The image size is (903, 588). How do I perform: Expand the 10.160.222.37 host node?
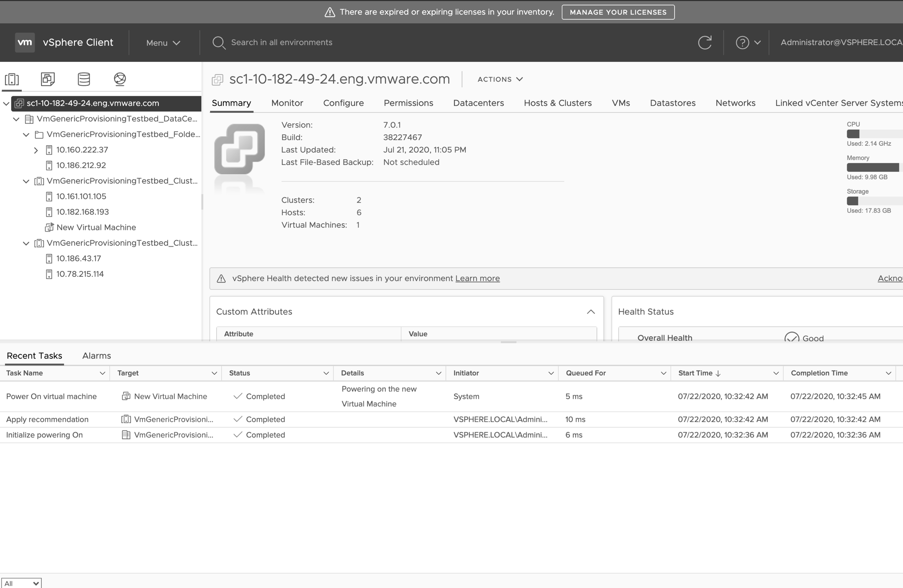click(36, 150)
